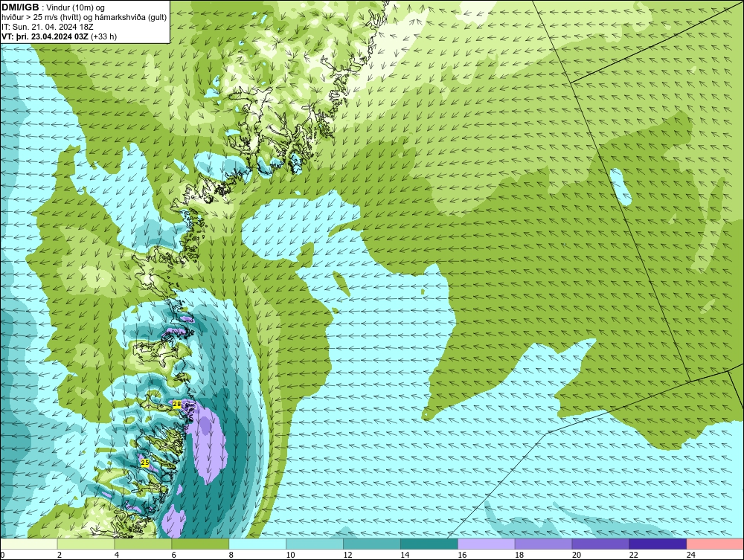Screen dimensions: 744x560
Task: Click the 'VT: þri. 23.04.2024 03Z' valid time
Action: point(45,36)
